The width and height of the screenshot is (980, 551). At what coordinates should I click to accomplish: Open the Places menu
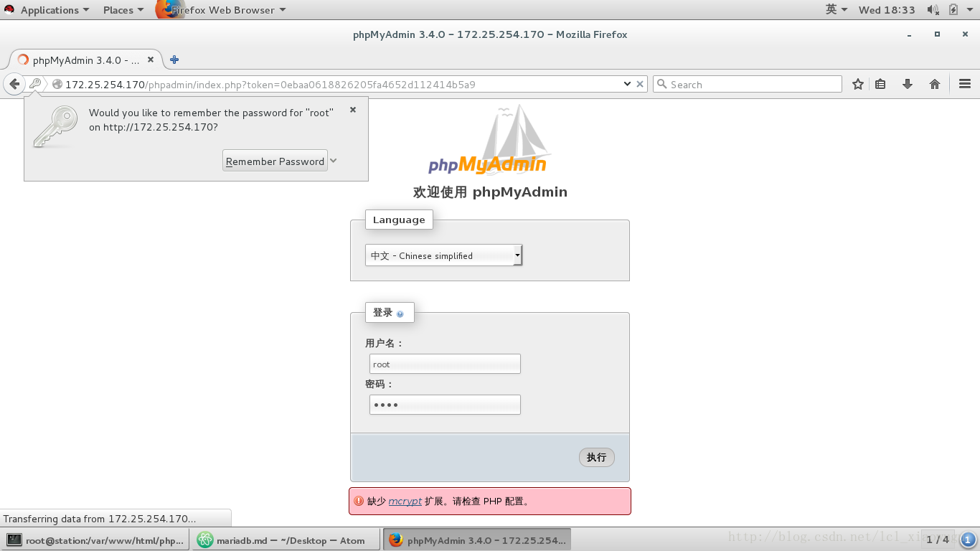[123, 10]
